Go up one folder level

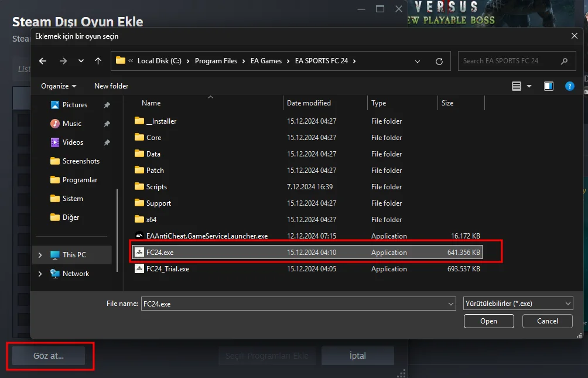98,61
